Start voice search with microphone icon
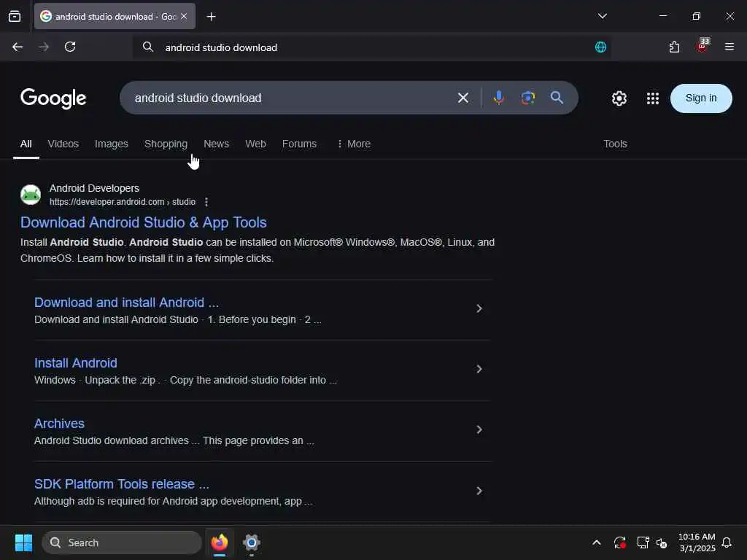The width and height of the screenshot is (747, 560). 499,98
